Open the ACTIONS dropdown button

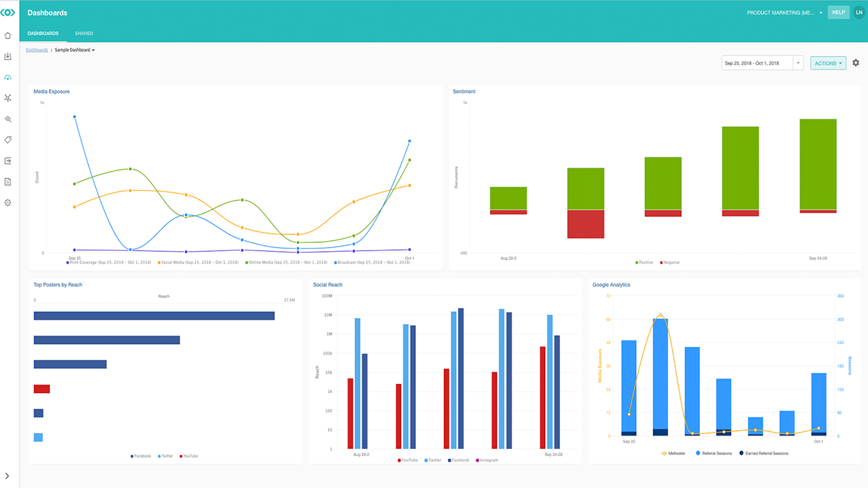[x=827, y=62]
